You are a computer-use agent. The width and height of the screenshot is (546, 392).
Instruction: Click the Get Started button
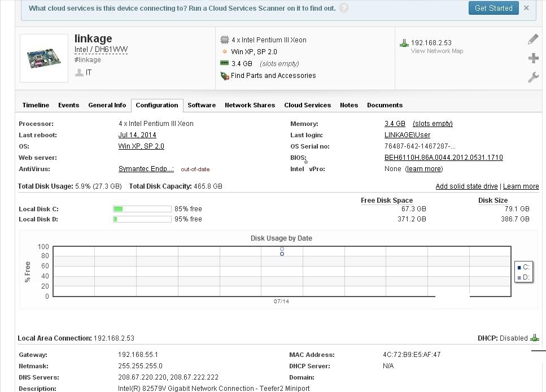pyautogui.click(x=493, y=8)
